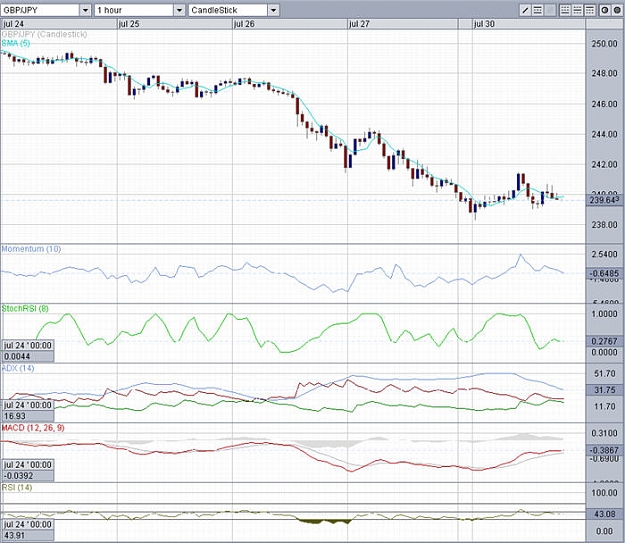Click the RSI readout value 43.91
Viewport: 625px width, 543px height.
(x=28, y=535)
